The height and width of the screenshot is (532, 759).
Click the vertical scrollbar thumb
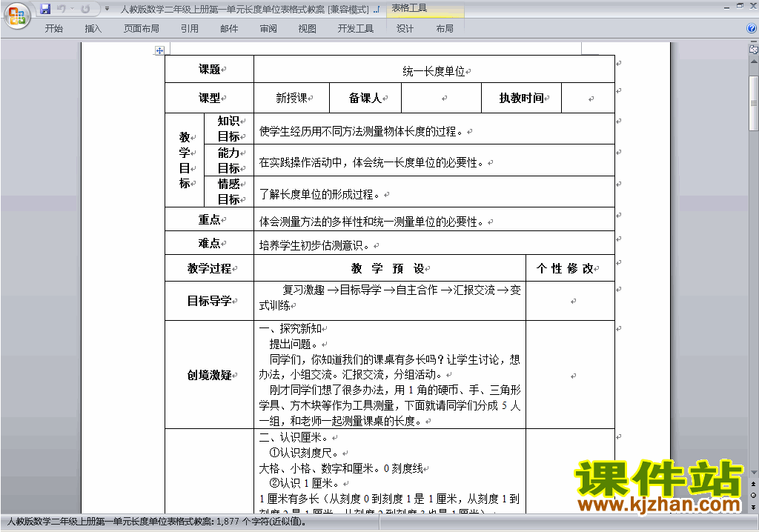tap(753, 103)
